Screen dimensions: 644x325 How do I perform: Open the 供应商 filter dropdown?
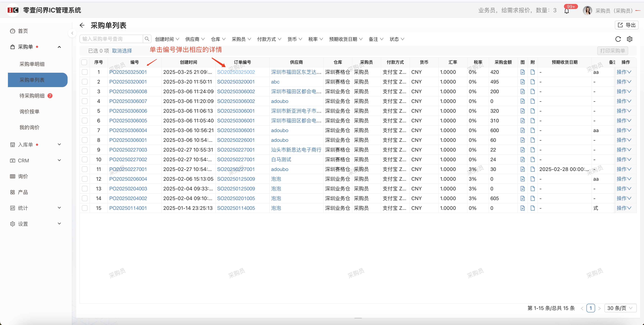195,39
